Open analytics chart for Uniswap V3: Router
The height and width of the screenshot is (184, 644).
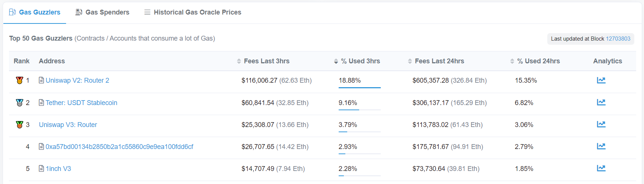[601, 124]
